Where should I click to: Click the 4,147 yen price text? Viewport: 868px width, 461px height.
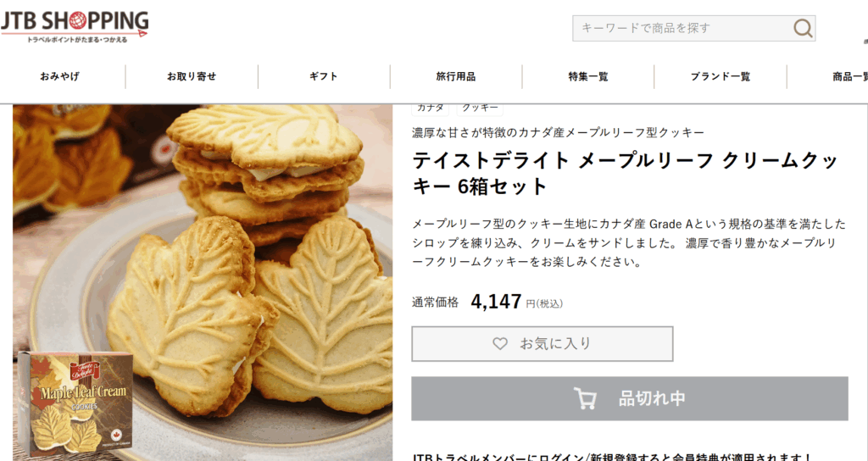click(x=496, y=302)
